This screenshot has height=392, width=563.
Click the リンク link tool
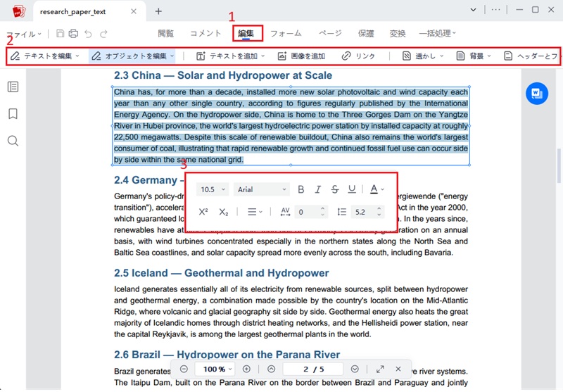click(358, 56)
